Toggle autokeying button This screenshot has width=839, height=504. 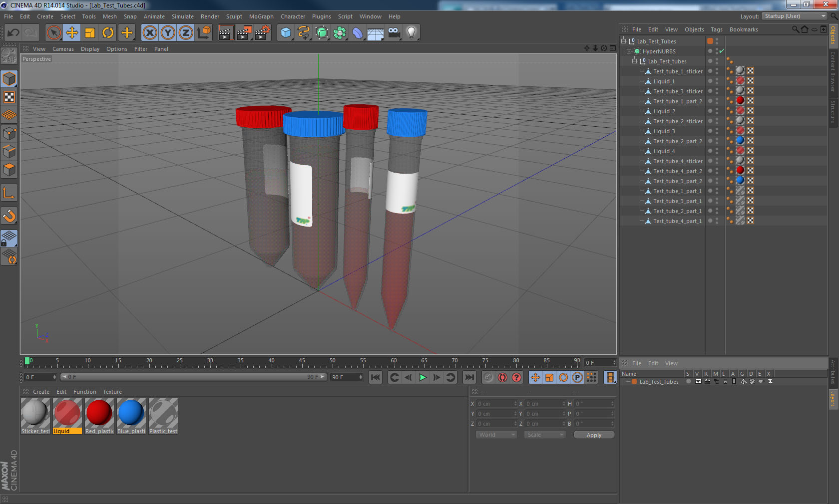[502, 377]
